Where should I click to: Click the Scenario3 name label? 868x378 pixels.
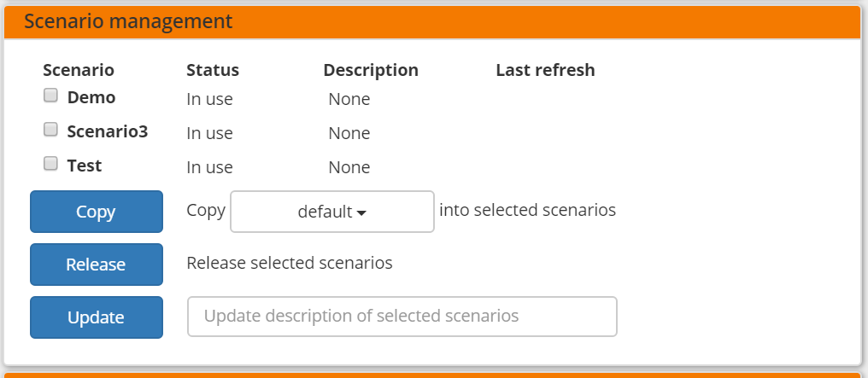click(108, 131)
